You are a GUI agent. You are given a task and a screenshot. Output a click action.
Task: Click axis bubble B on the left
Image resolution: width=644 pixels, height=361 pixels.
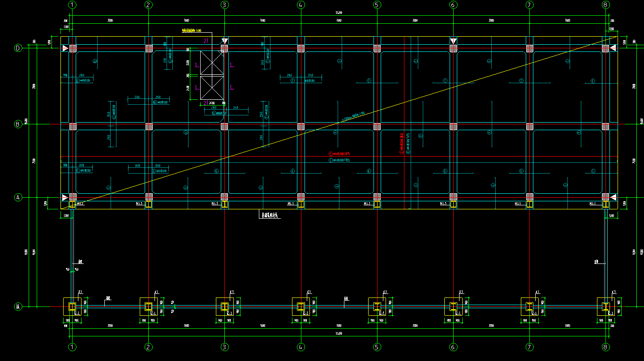[18, 124]
